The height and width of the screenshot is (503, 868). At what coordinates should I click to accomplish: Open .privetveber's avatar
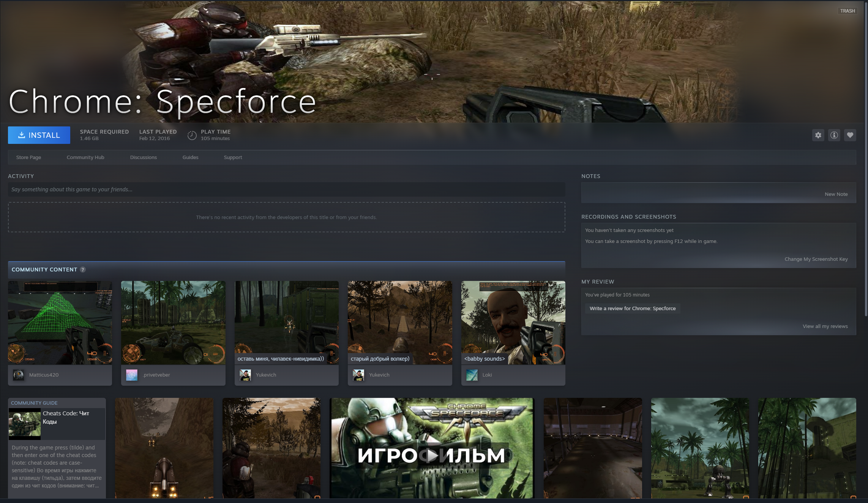coord(132,375)
